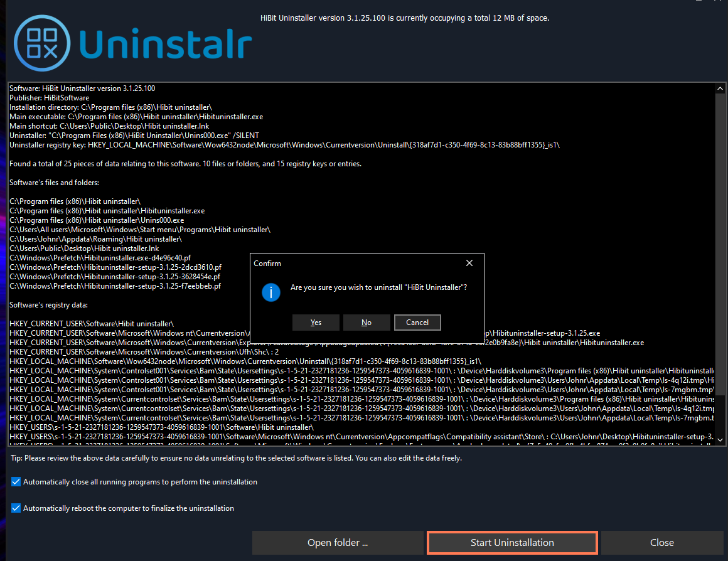
Task: Click the registry entry ending 'Ufh\Shc\ : 2'
Action: point(144,352)
